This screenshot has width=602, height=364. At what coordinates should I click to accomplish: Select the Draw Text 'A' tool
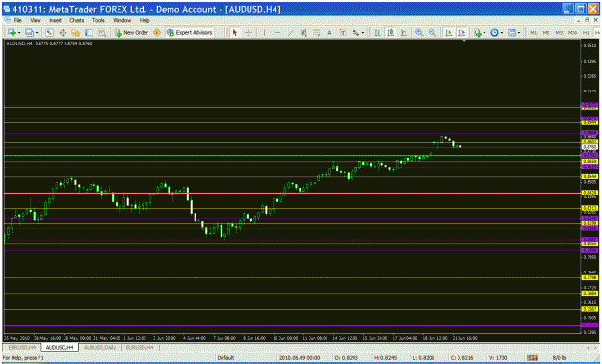click(x=329, y=33)
